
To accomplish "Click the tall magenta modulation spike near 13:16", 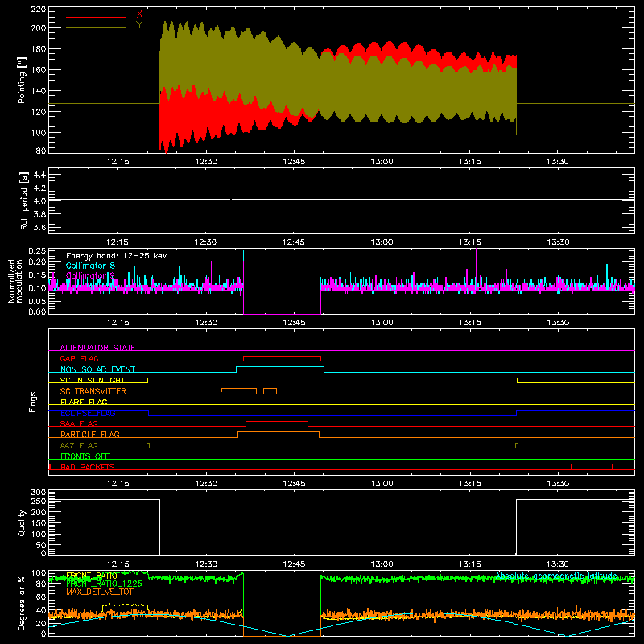I will [477, 269].
